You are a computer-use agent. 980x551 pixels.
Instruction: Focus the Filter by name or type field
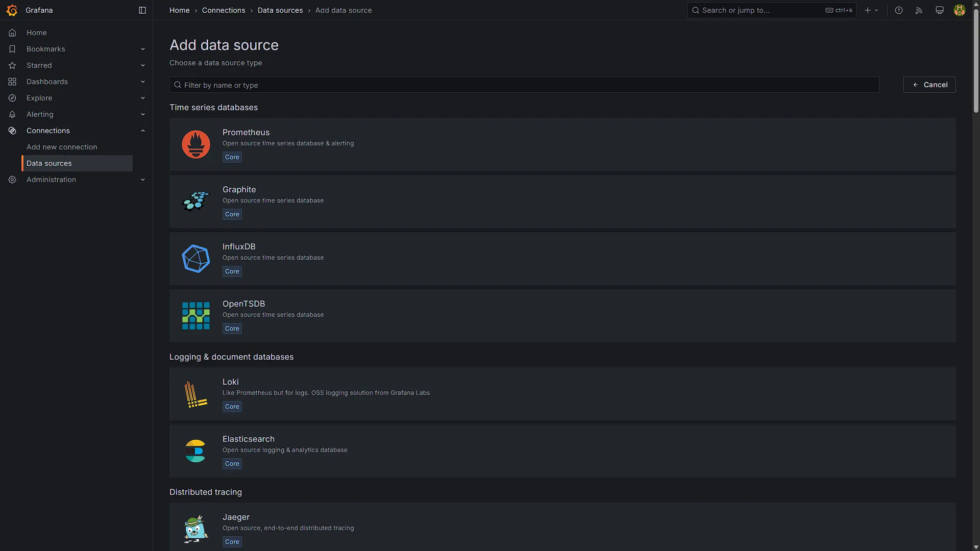pos(524,85)
